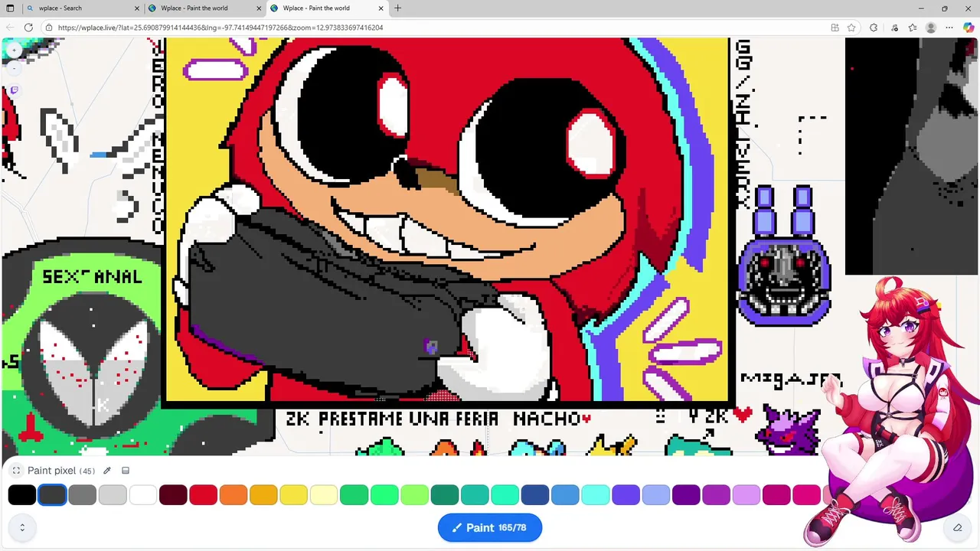This screenshot has height=551, width=980.
Task: Choose the red color swatch
Action: (x=204, y=495)
